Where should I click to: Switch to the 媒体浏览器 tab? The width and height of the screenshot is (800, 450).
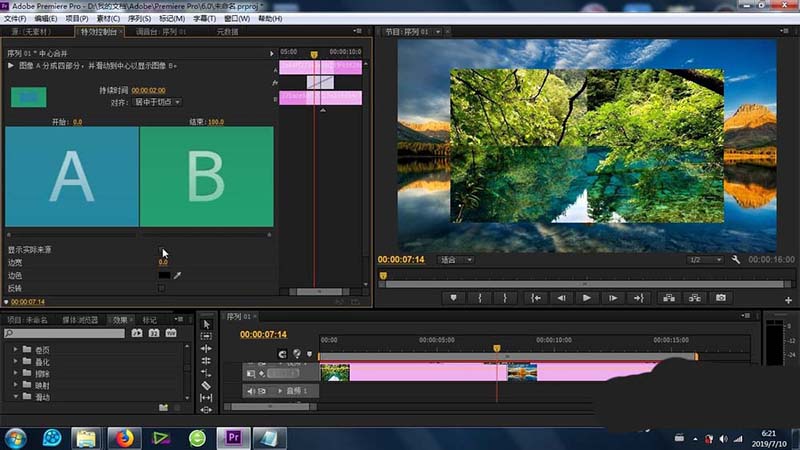(80, 320)
